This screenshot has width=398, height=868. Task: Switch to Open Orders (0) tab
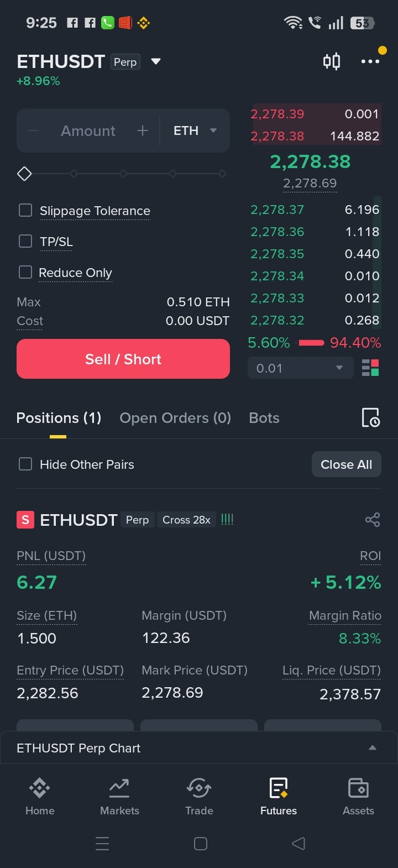(175, 418)
